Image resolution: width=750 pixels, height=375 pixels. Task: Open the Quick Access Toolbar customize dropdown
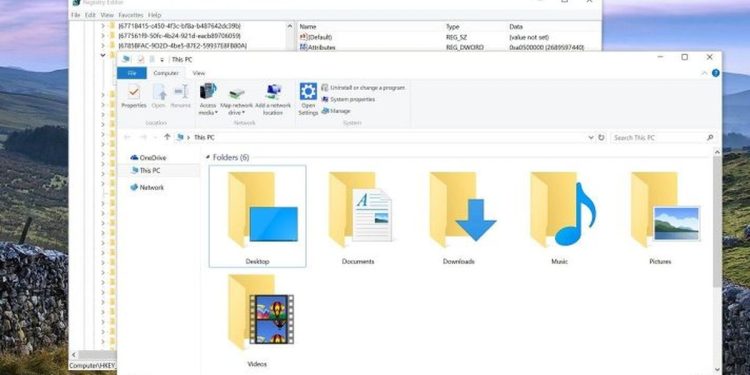click(162, 60)
